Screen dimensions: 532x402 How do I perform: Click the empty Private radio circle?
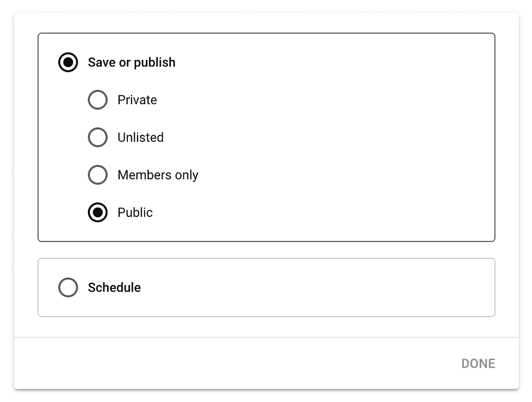coord(98,100)
